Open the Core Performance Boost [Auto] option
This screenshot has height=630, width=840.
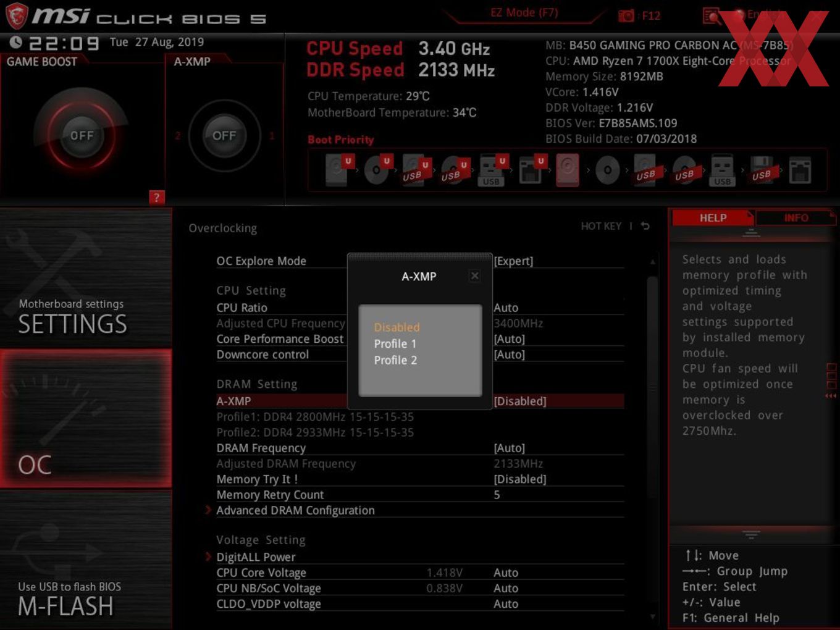pyautogui.click(x=509, y=339)
